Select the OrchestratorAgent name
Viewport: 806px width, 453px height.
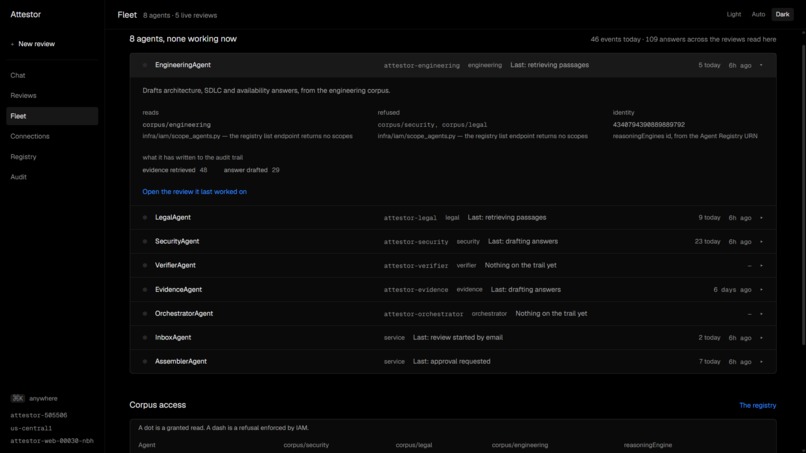coord(184,314)
